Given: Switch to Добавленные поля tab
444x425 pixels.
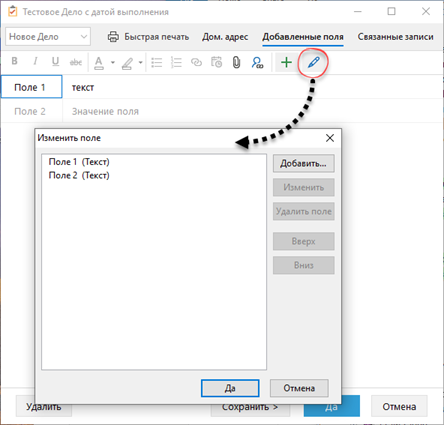Looking at the screenshot, I should pyautogui.click(x=303, y=37).
